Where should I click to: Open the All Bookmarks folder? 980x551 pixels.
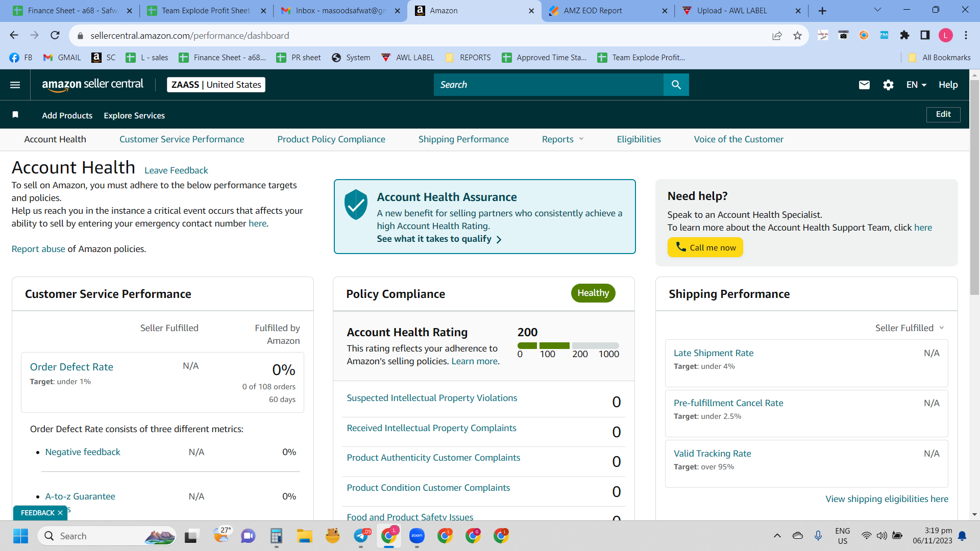[939, 58]
